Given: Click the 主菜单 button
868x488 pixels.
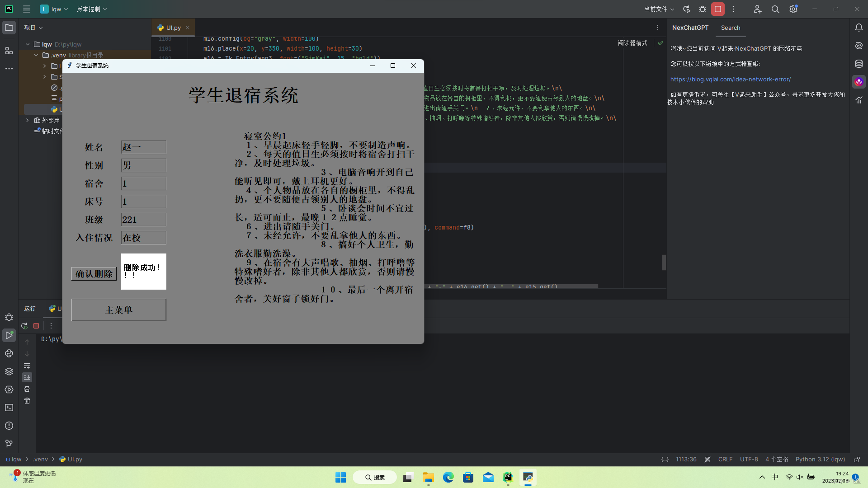Looking at the screenshot, I should (119, 310).
